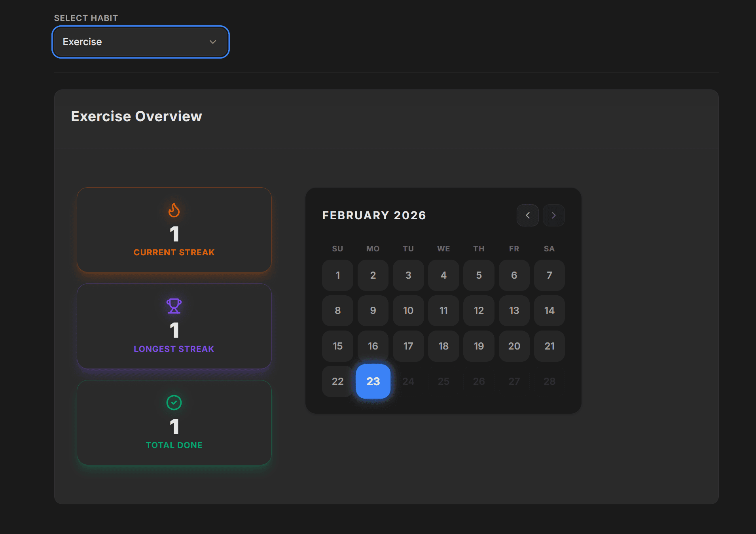Click the dropdown arrow beside Exercise
Image resolution: width=756 pixels, height=534 pixels.
213,42
